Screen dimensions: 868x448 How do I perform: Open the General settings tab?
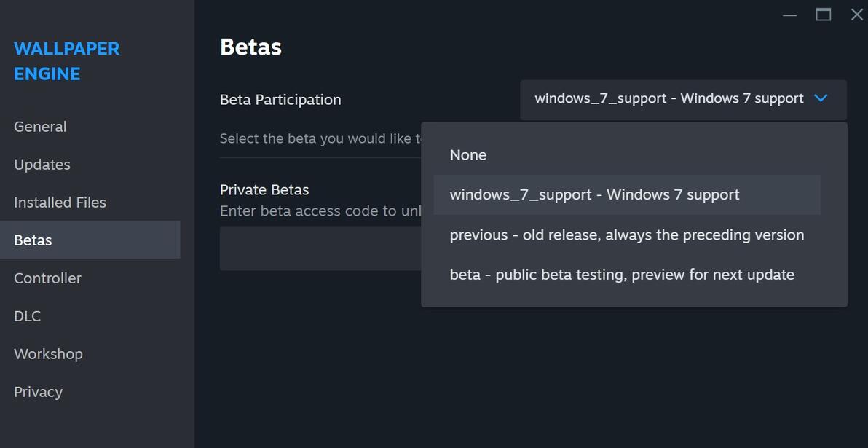coord(41,127)
